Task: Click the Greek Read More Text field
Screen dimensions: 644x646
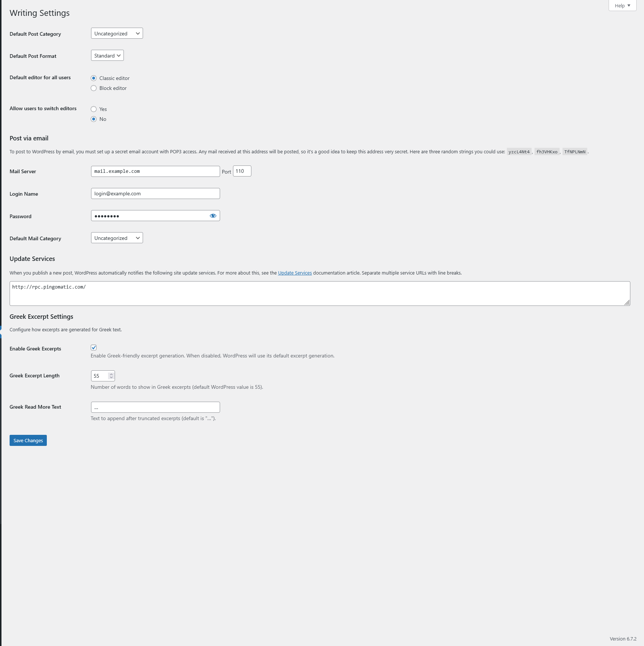Action: [x=155, y=407]
